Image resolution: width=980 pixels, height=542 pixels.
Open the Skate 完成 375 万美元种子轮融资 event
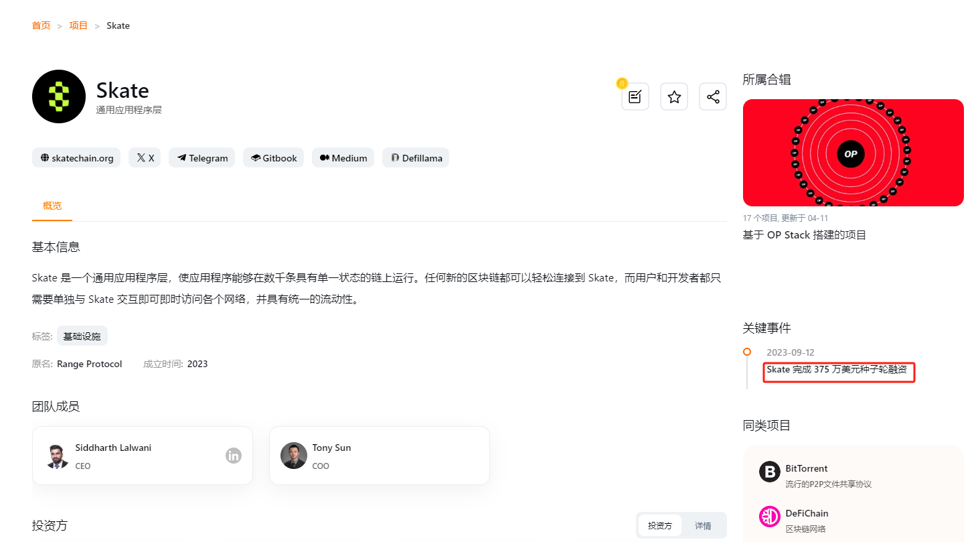[x=837, y=370]
